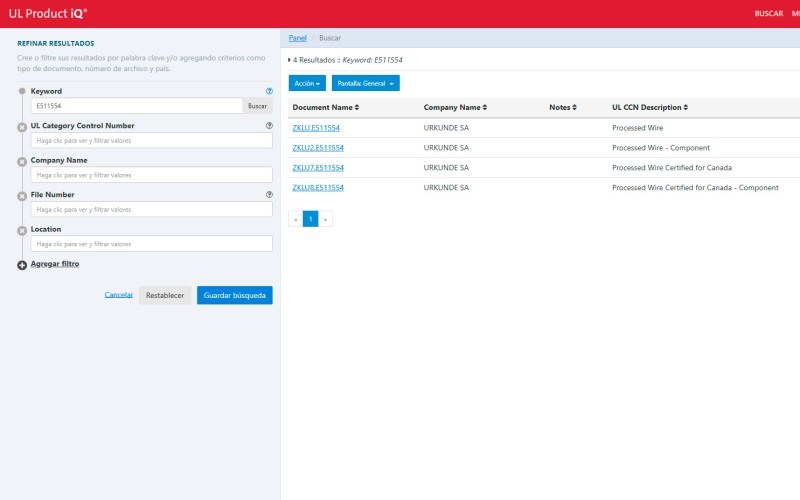800x500 pixels.
Task: Sort by Notes column
Action: tap(563, 107)
